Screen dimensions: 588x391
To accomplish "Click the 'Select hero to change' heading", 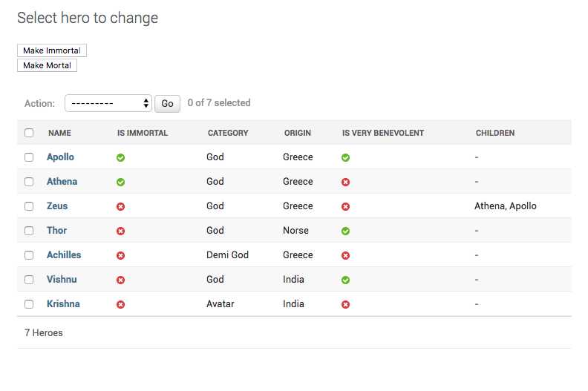I will pos(88,18).
